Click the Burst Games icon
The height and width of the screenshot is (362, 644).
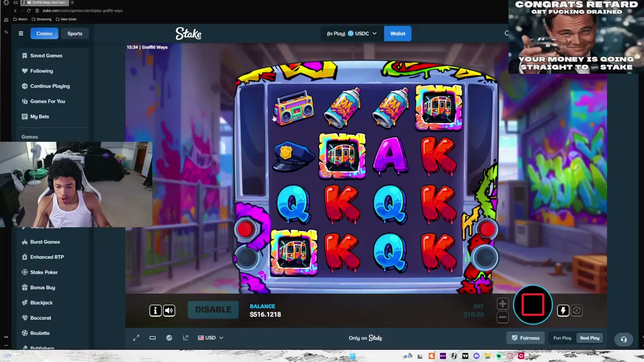(25, 242)
